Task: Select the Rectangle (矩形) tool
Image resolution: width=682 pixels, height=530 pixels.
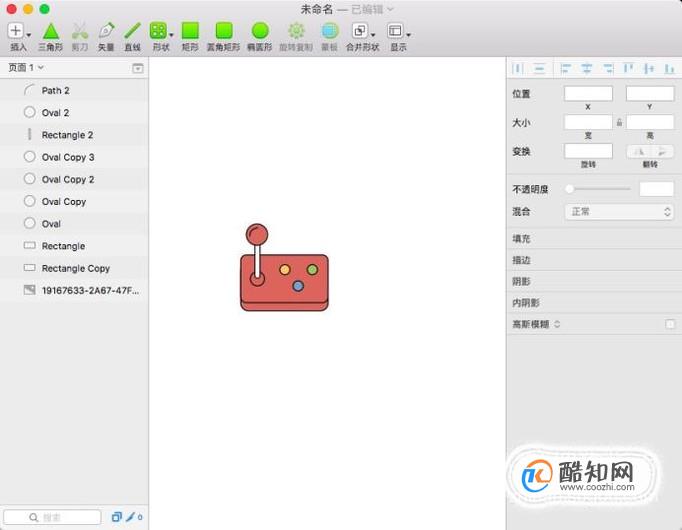Action: tap(190, 37)
